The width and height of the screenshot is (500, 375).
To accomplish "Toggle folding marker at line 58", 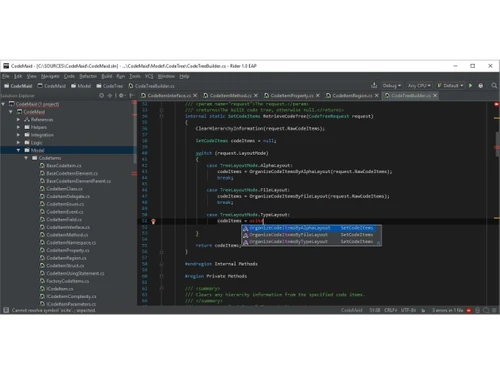I will click(x=161, y=264).
